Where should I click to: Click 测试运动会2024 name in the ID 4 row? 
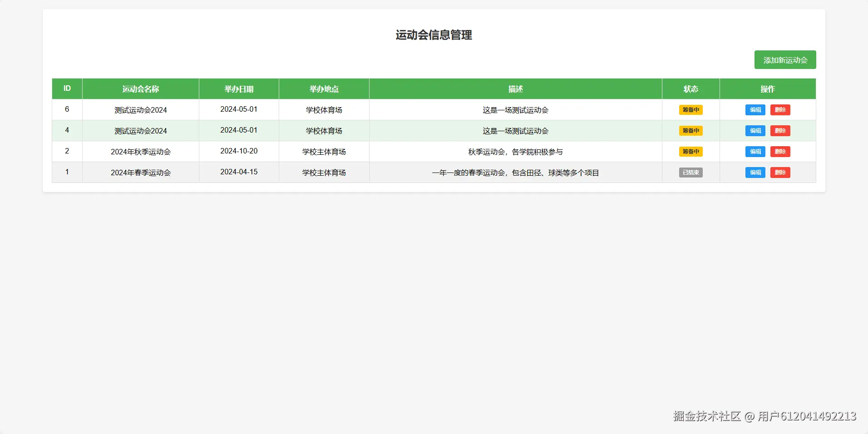(x=141, y=131)
